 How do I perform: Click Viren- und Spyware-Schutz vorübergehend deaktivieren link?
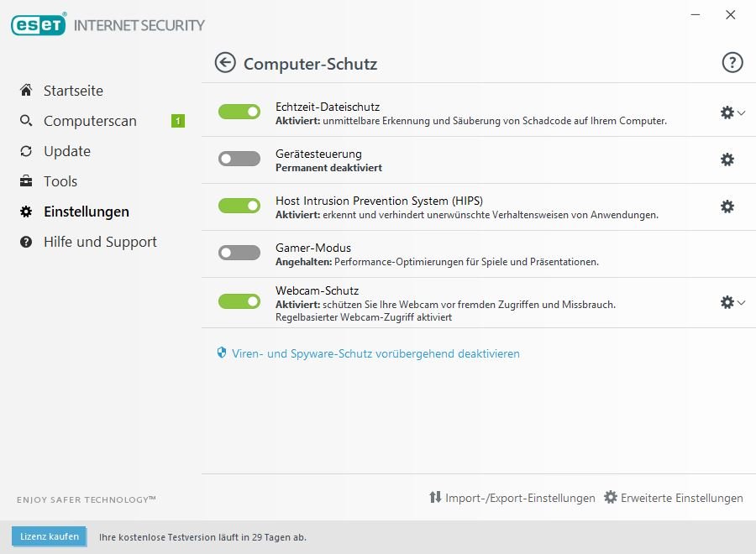point(375,353)
